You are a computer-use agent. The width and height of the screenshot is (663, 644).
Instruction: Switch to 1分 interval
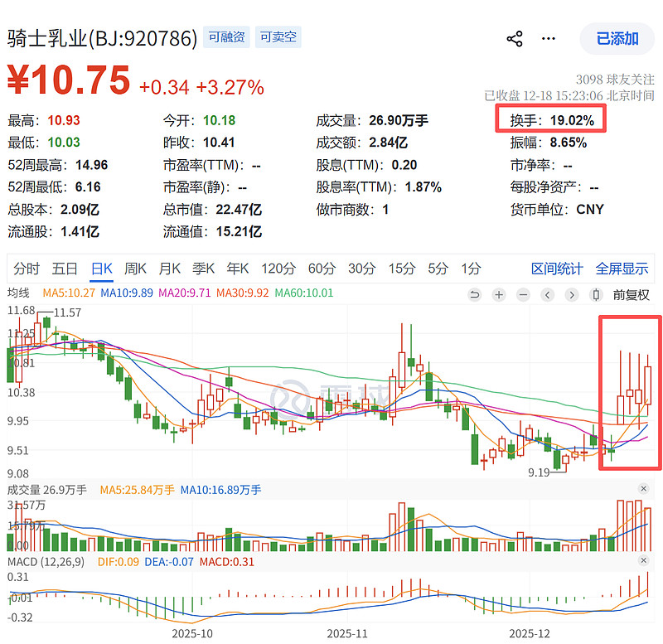[x=471, y=269]
